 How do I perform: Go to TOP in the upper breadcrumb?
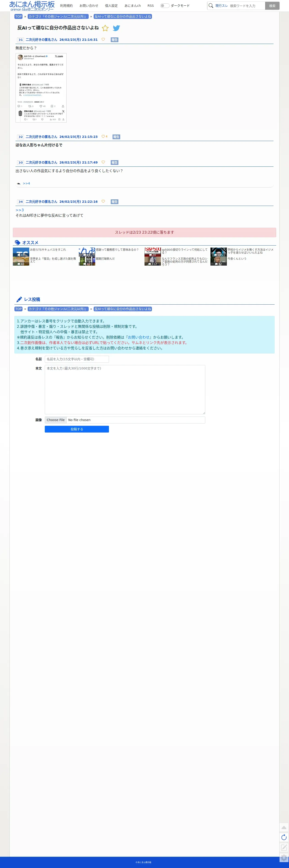[x=18, y=16]
